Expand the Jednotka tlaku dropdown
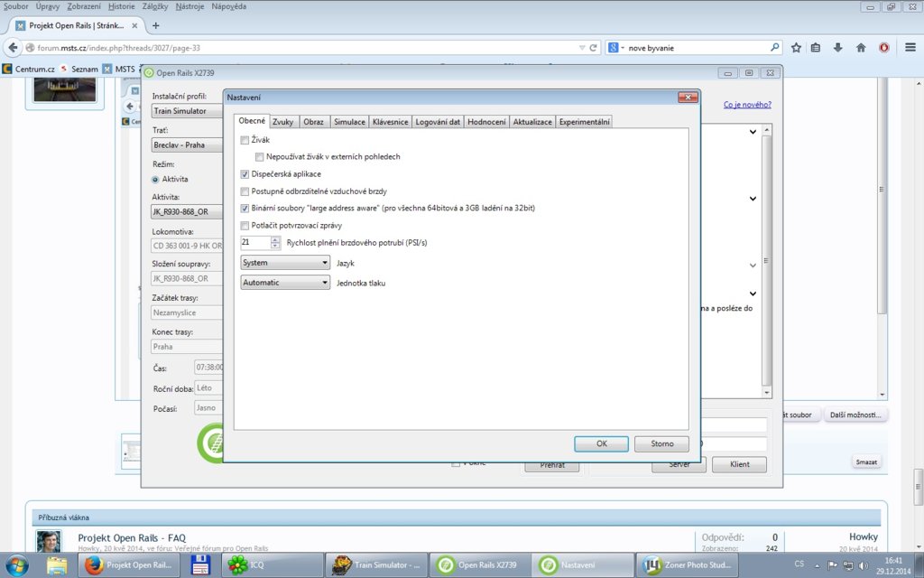 point(285,283)
